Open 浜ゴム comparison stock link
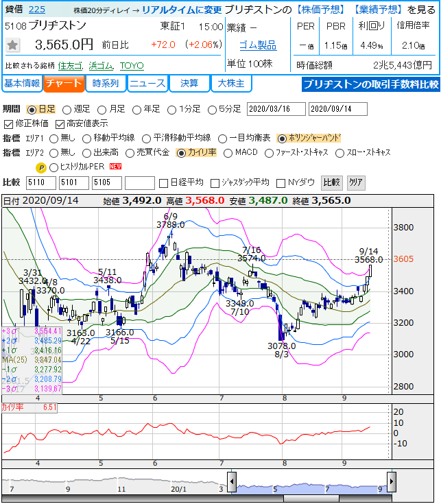Image resolution: width=441 pixels, height=504 pixels. pos(101,66)
